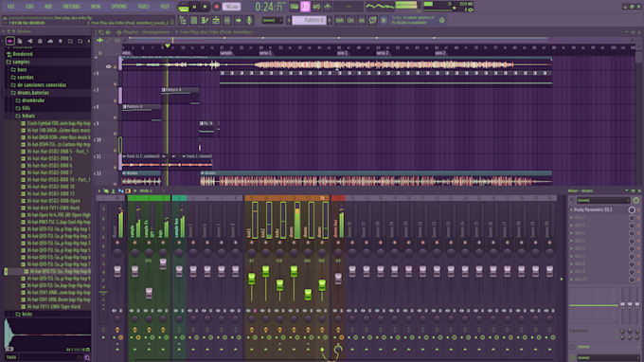
Task: Click the microphone recording toolbar icon
Action: coord(249,20)
